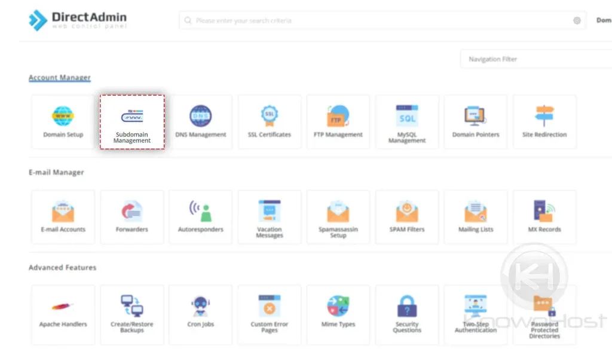This screenshot has width=612, height=364.
Task: Click the Account Manager heading link
Action: click(x=59, y=78)
